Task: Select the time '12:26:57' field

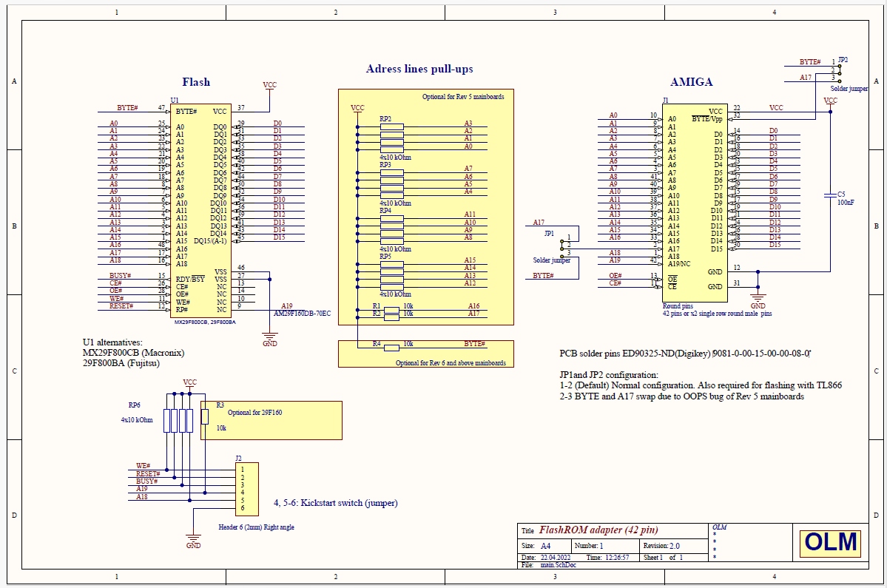Action: coord(616,558)
